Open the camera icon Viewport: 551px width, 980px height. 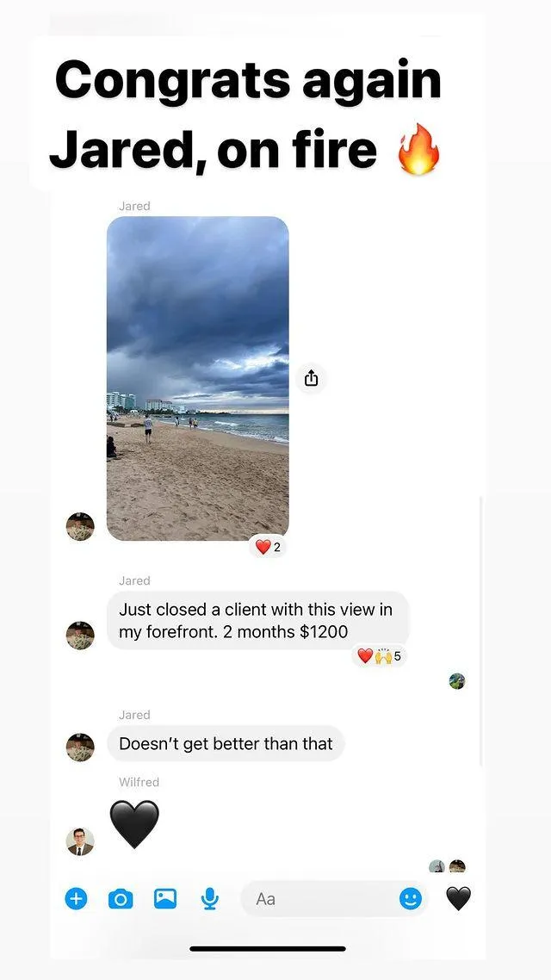coord(121,899)
